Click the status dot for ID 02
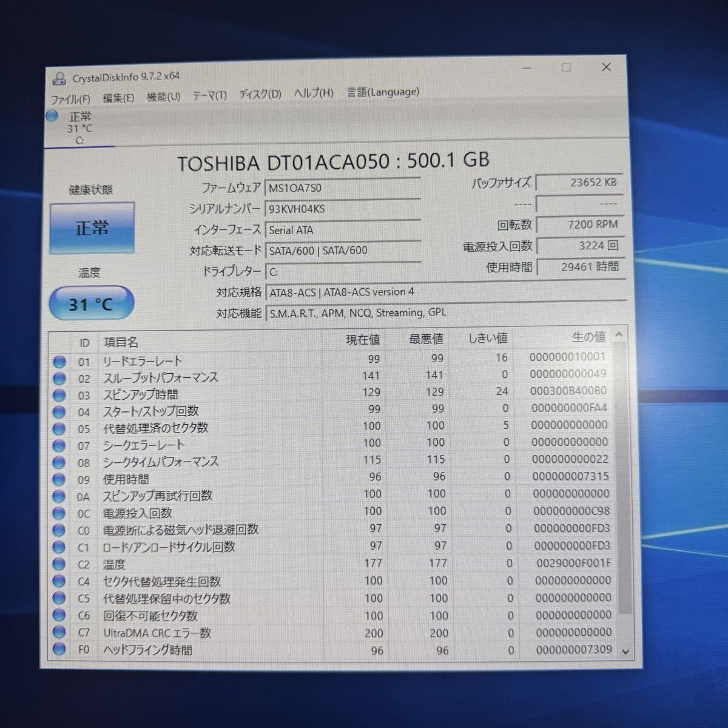Screen dimensions: 728x728 click(59, 379)
